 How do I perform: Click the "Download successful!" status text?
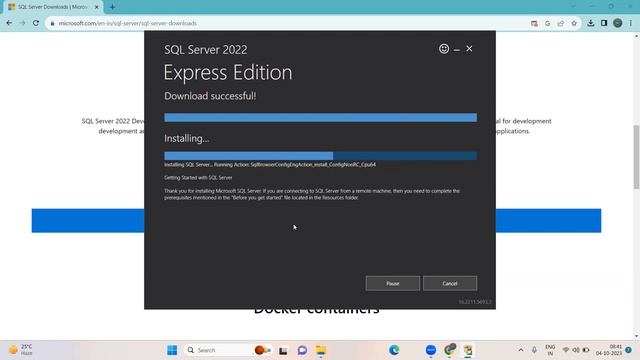[210, 96]
